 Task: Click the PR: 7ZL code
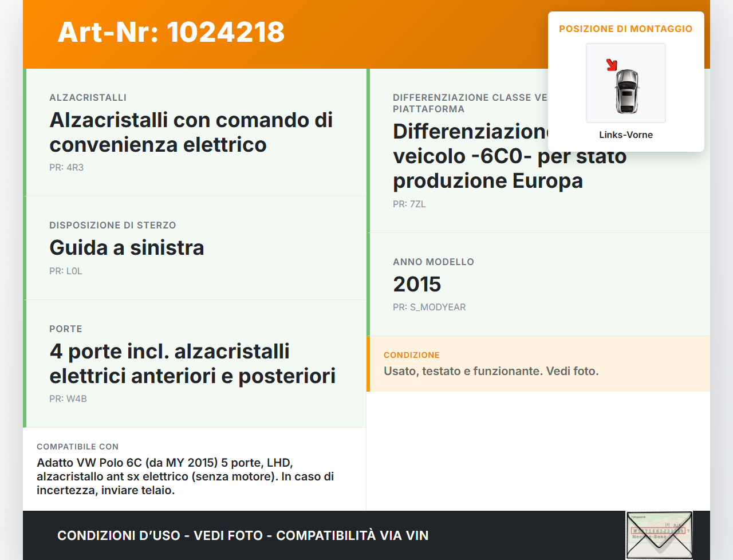[409, 204]
